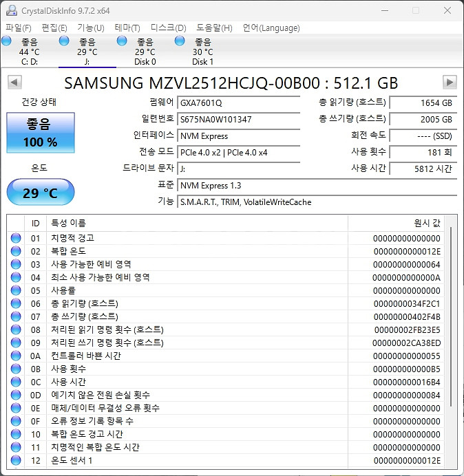Click status orb for 08 처리된 읽기 명령 횟수
Image resolution: width=464 pixels, height=476 pixels.
(16, 329)
